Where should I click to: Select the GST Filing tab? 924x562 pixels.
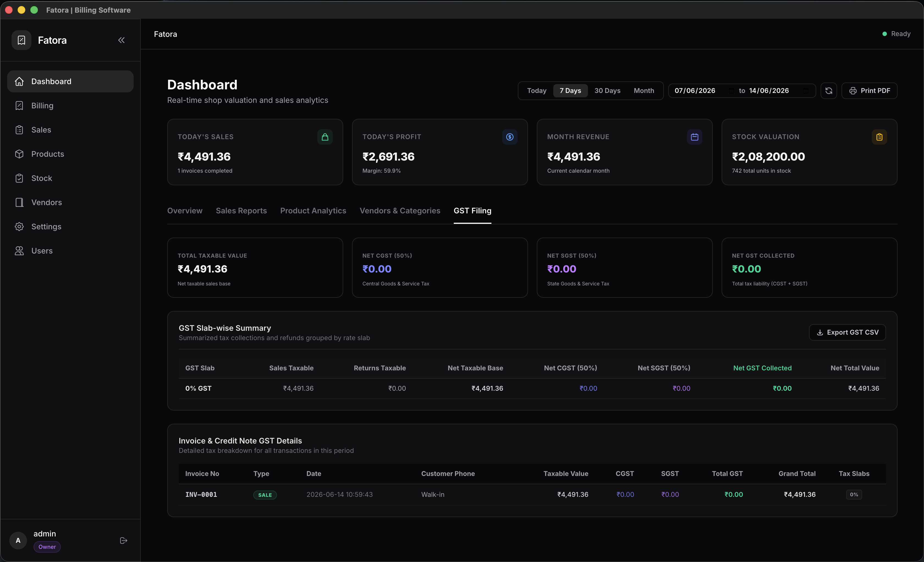pos(472,211)
